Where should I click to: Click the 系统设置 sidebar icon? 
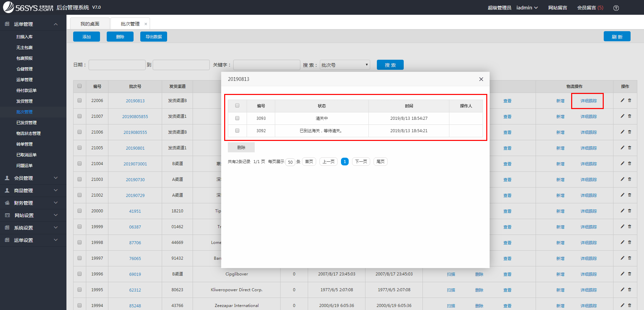tap(7, 227)
